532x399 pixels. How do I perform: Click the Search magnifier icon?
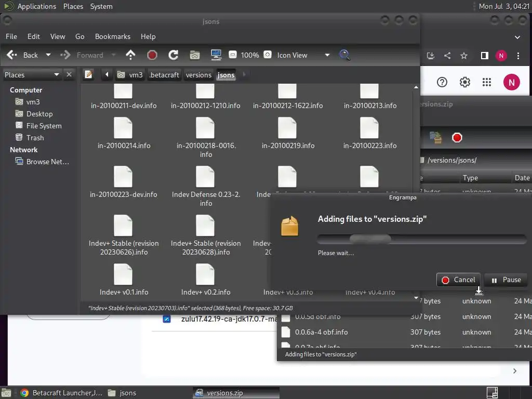point(345,55)
